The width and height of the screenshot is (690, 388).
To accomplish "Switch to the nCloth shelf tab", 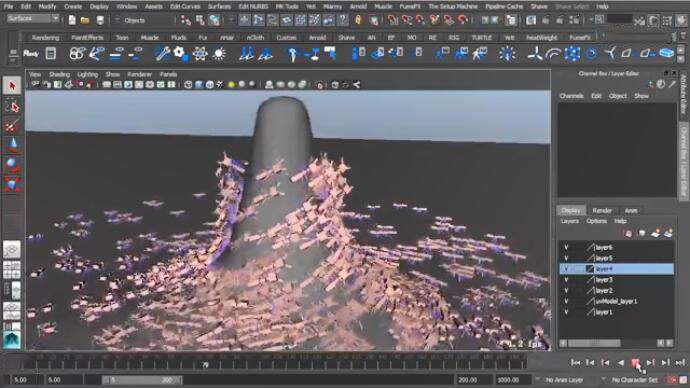I will click(255, 38).
